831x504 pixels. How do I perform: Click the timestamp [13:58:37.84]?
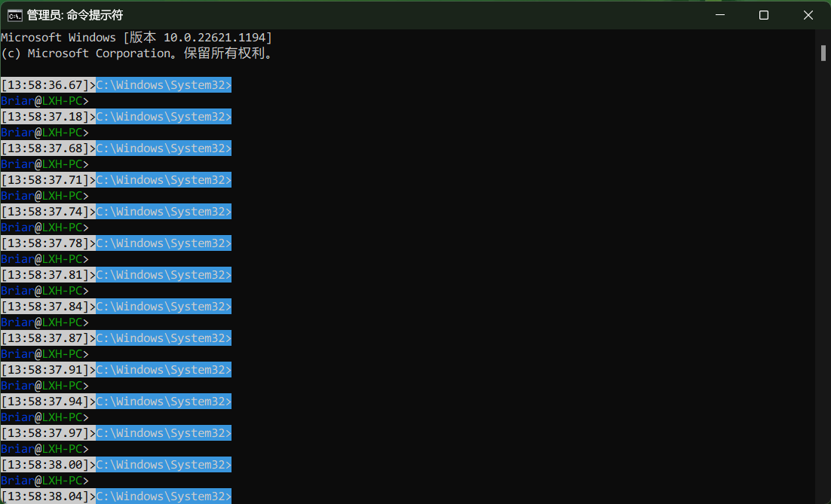click(45, 307)
